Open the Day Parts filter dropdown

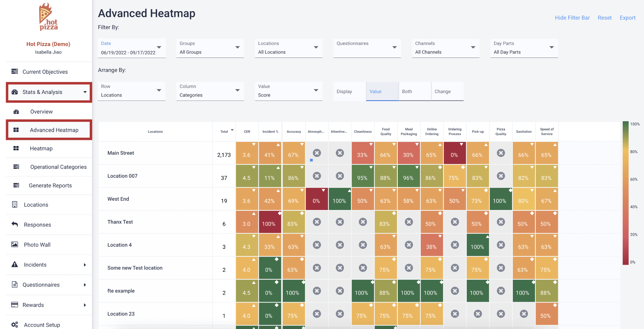(524, 48)
